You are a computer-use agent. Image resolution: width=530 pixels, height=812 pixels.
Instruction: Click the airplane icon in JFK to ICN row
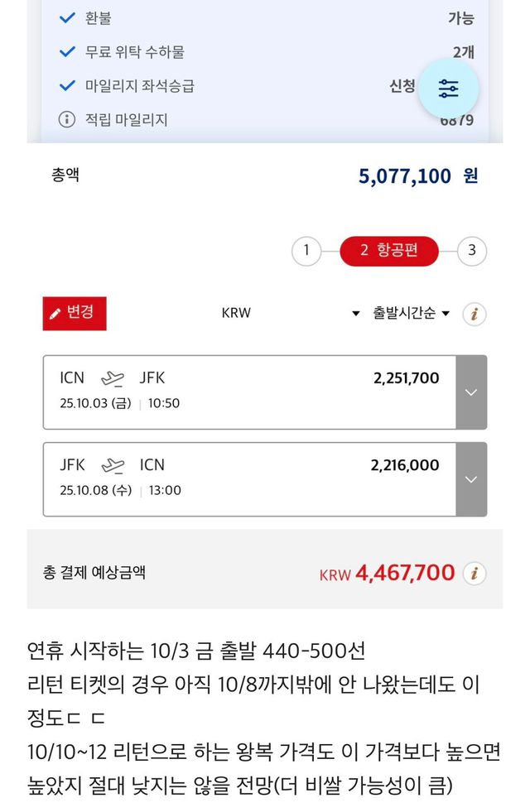click(x=113, y=465)
